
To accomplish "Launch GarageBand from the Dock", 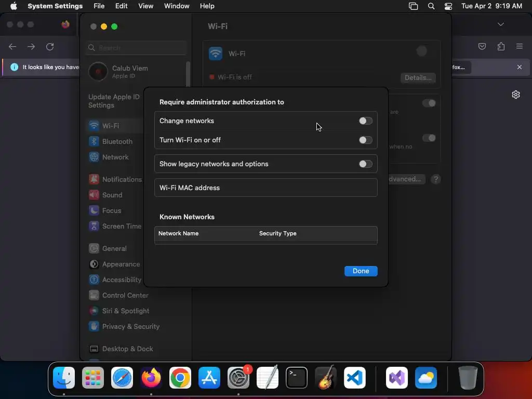I will click(326, 378).
